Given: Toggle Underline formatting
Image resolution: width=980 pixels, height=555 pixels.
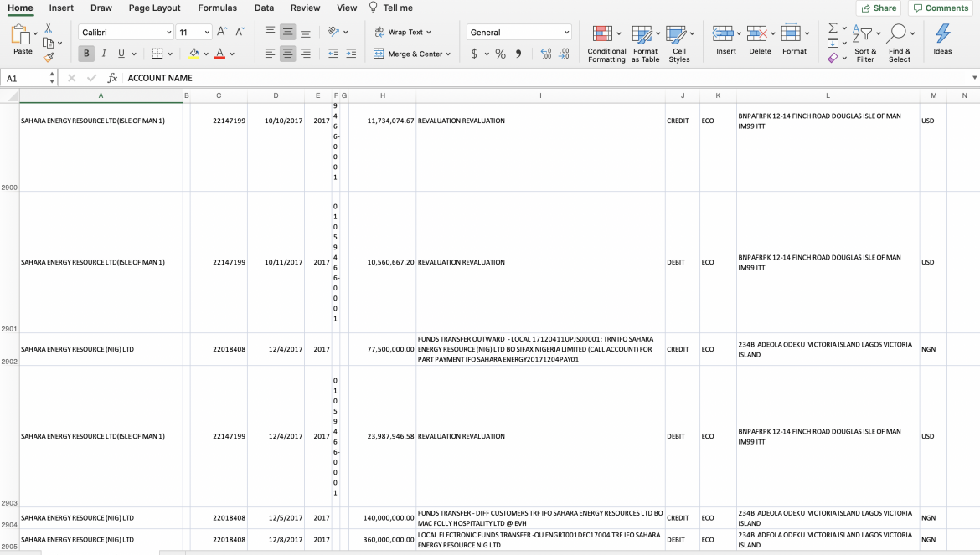Looking at the screenshot, I should [121, 54].
